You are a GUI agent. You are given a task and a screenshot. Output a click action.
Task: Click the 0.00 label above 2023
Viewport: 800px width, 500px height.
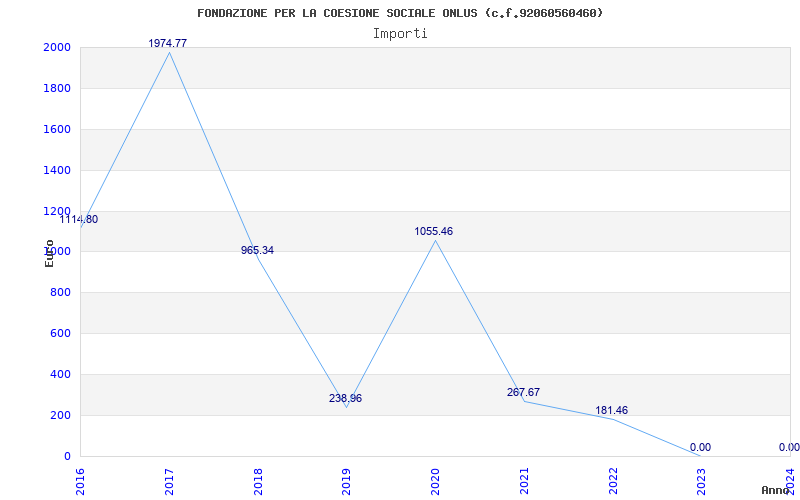(x=701, y=447)
